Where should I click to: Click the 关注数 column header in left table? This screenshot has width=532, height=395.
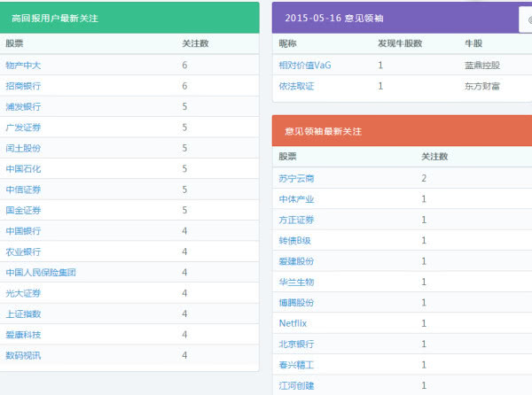195,43
